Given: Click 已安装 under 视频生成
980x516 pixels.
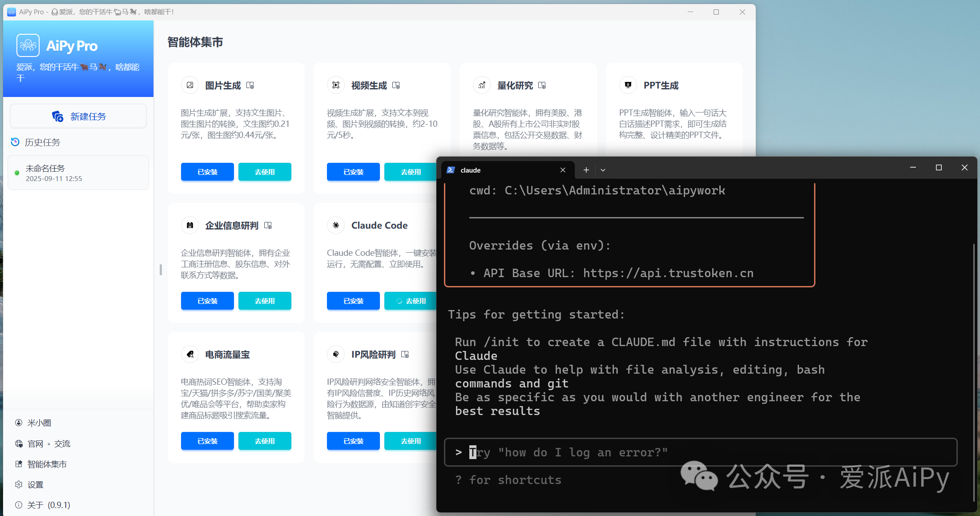Looking at the screenshot, I should [353, 172].
